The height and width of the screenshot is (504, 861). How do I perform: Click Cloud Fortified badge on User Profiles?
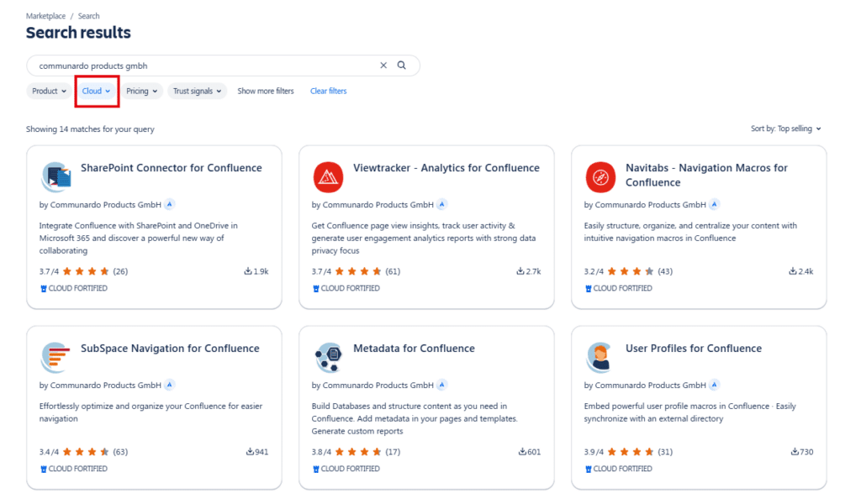(618, 469)
